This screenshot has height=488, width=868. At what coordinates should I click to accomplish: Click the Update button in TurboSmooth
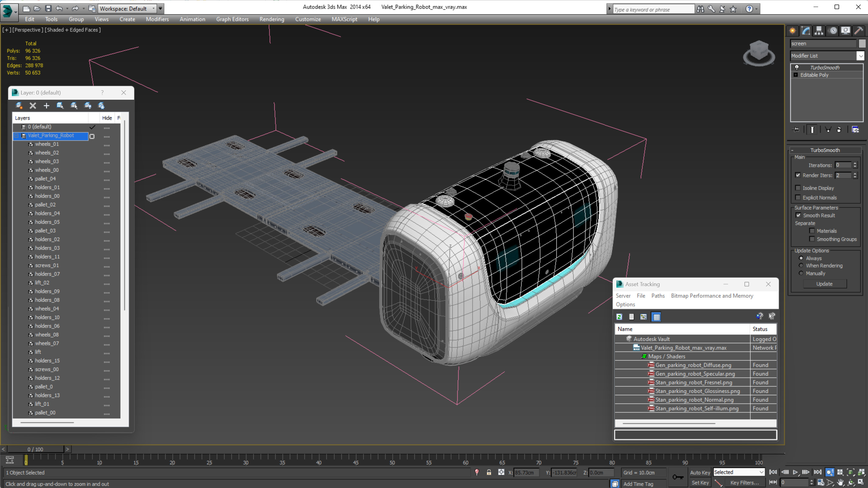(824, 284)
